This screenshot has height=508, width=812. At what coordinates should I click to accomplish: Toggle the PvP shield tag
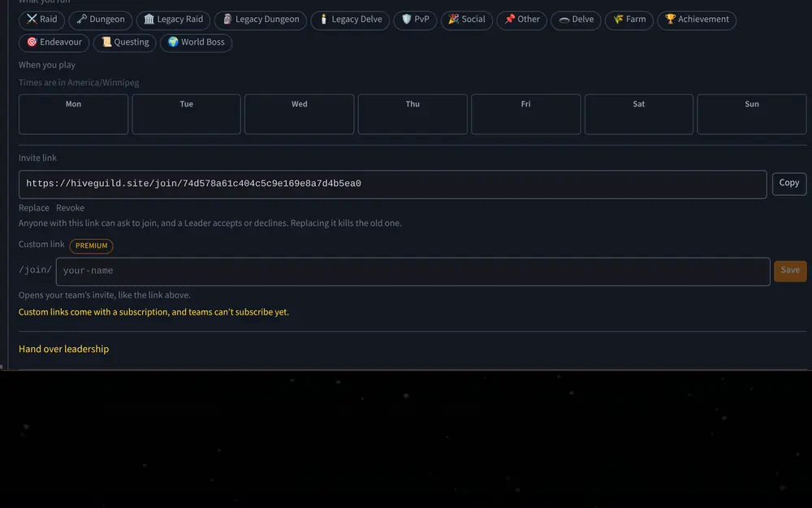point(415,20)
